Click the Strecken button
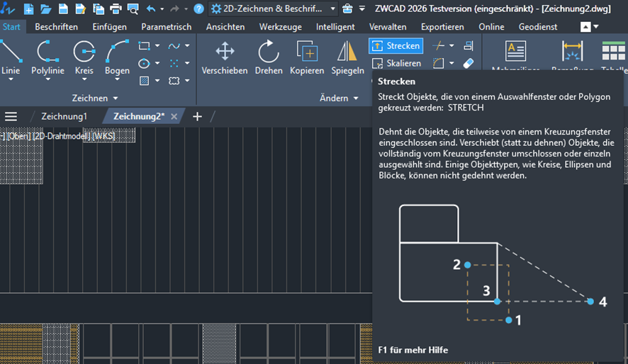This screenshot has width=628, height=364. pos(396,45)
